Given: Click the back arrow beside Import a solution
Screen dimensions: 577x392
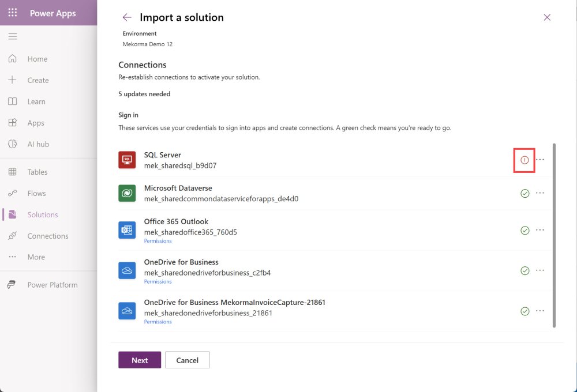Looking at the screenshot, I should pyautogui.click(x=127, y=17).
